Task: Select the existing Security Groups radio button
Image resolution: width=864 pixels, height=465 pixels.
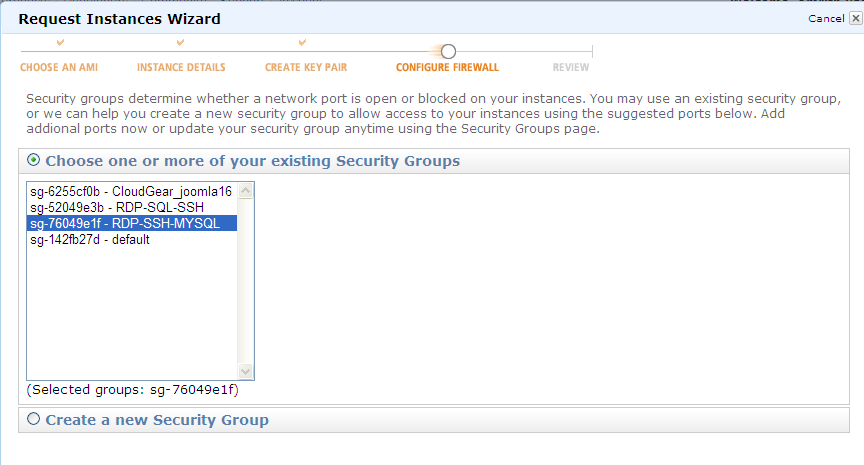Action: click(x=34, y=160)
